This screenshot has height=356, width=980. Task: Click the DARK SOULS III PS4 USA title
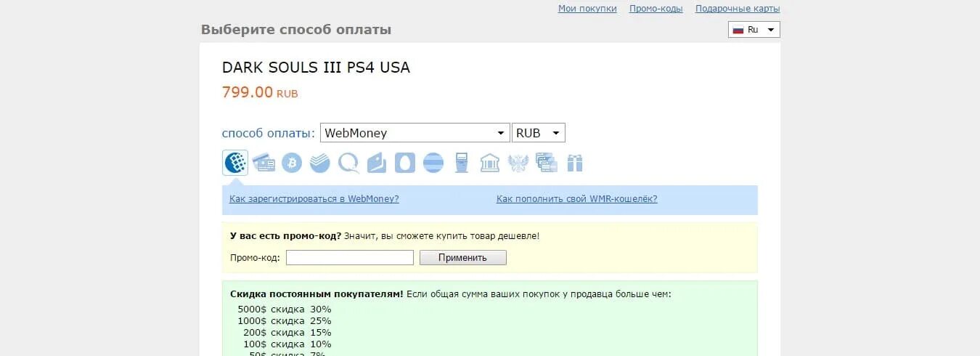[x=316, y=68]
